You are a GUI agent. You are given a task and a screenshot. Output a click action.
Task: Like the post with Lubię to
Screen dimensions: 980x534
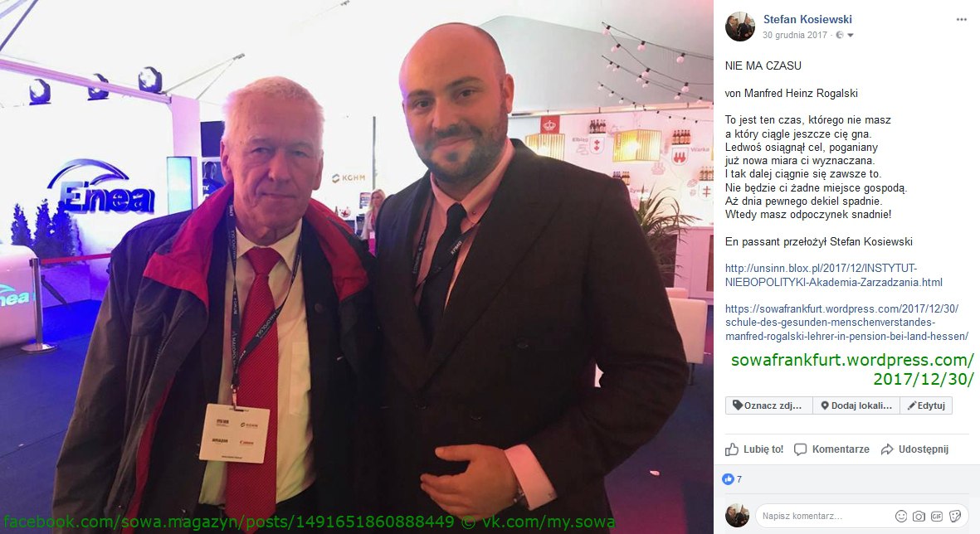[x=754, y=449]
